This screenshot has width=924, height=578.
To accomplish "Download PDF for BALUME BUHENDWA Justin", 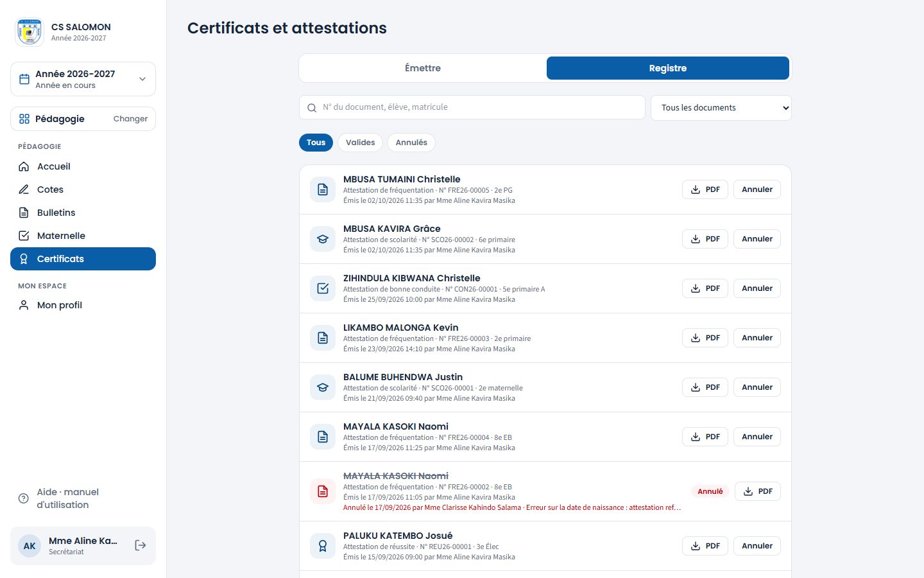I will coord(705,387).
